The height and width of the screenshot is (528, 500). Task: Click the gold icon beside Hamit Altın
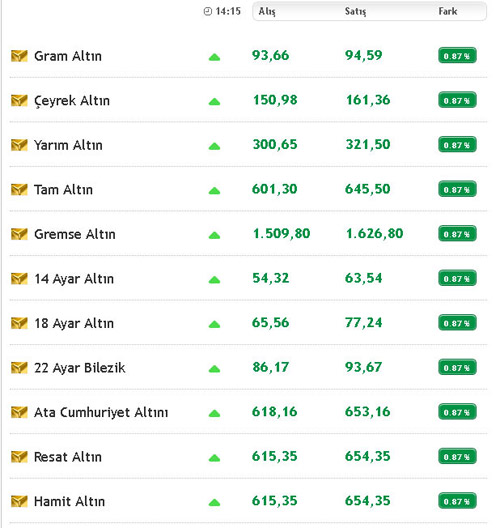(x=19, y=501)
